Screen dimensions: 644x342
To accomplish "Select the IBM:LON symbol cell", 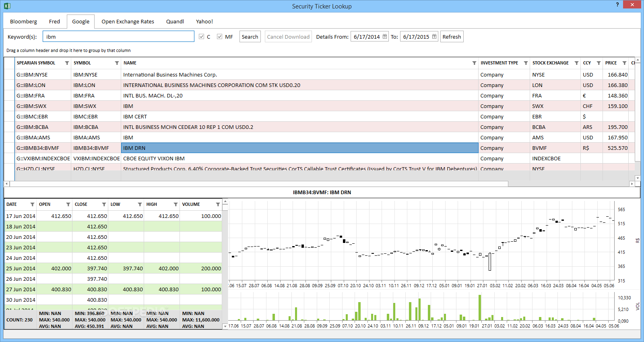I will tap(96, 85).
